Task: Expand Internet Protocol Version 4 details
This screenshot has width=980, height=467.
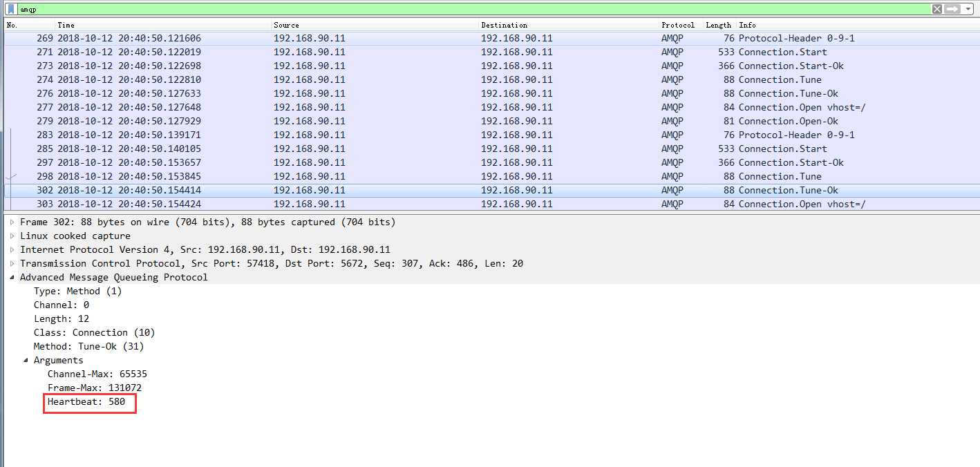Action: [12, 250]
